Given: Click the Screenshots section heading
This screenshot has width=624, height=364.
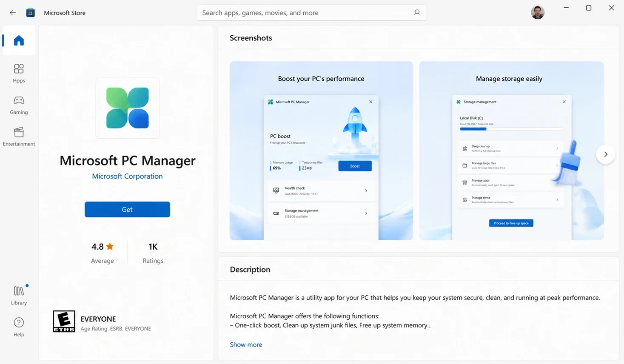Looking at the screenshot, I should click(x=251, y=38).
